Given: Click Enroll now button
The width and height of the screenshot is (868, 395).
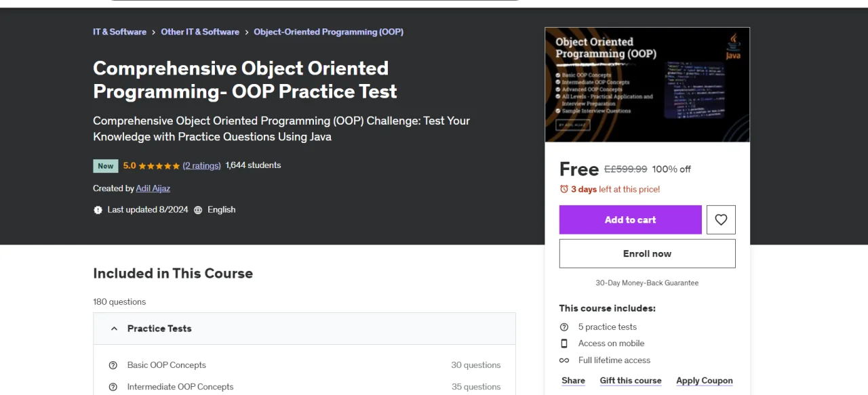Looking at the screenshot, I should click(x=648, y=253).
